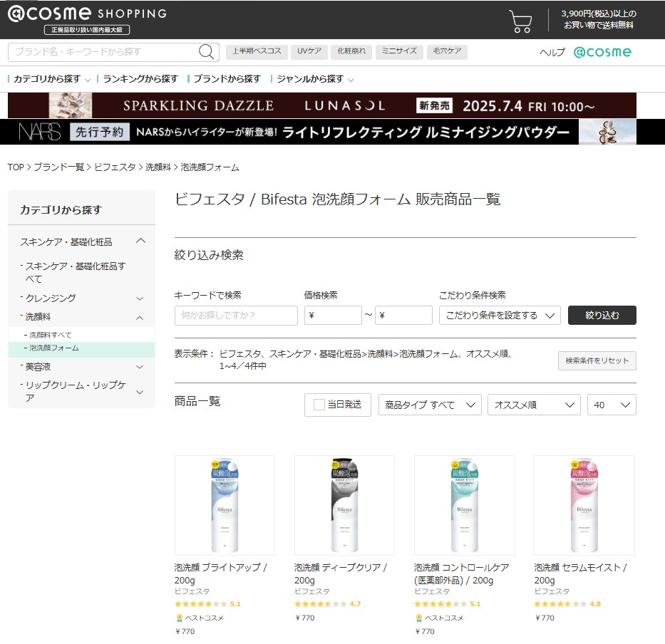Screen dimensions: 665x644
Task: Select スキンケア・基礎化粧品すべて in sidebar
Action: (x=75, y=272)
